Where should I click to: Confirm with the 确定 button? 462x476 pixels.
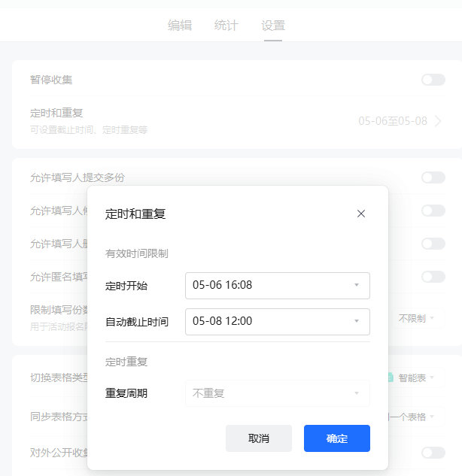point(336,438)
